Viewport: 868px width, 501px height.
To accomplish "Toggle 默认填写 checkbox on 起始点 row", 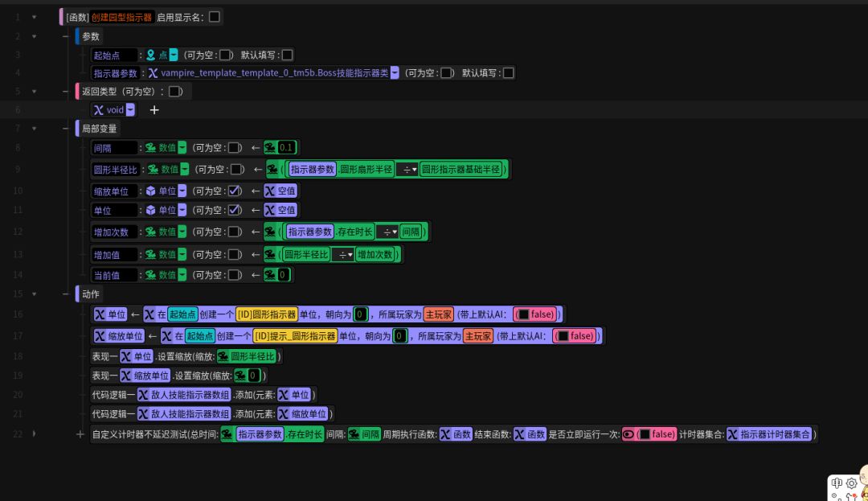I will point(287,55).
